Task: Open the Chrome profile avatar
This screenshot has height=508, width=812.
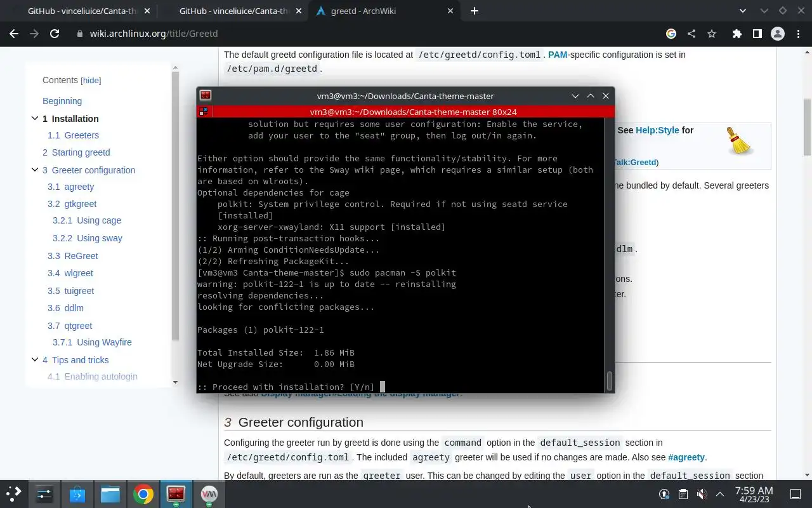Action: 778,34
